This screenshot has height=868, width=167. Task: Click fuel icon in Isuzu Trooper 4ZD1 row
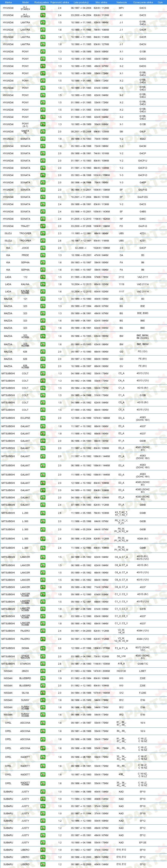coord(43,234)
